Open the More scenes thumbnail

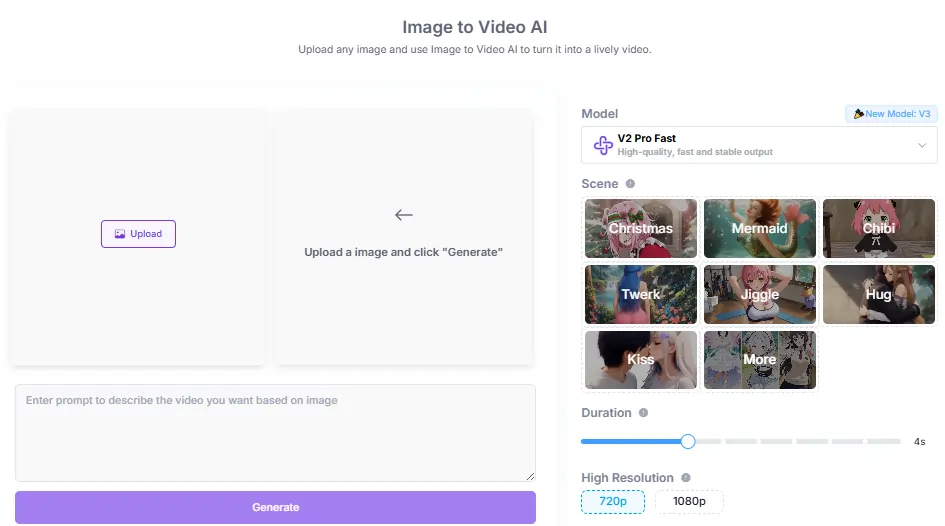pos(759,360)
